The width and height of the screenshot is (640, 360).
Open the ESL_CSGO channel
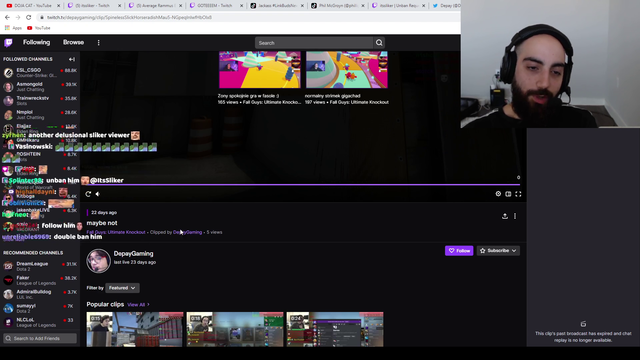40,73
